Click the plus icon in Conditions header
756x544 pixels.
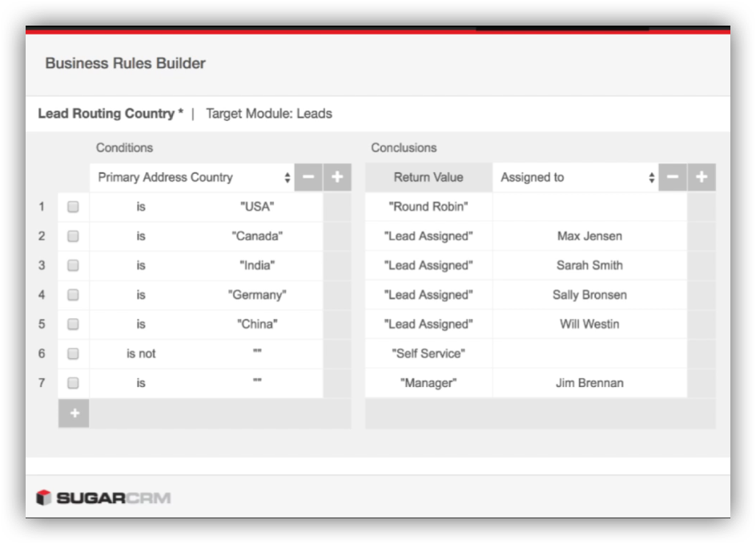coord(337,177)
